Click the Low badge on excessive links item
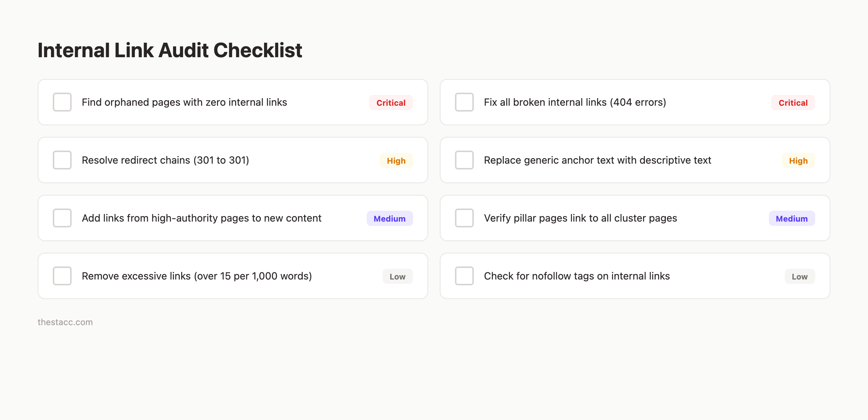This screenshot has height=420, width=868. tap(397, 276)
